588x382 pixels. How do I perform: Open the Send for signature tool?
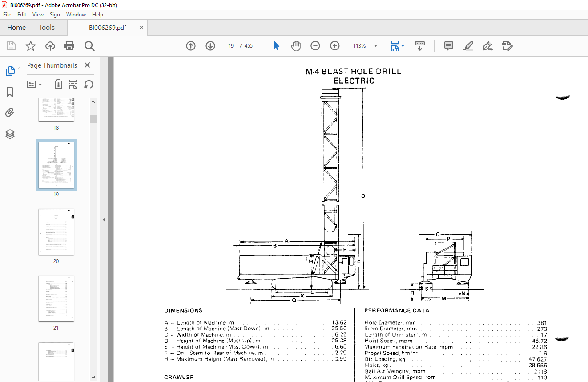click(x=507, y=46)
